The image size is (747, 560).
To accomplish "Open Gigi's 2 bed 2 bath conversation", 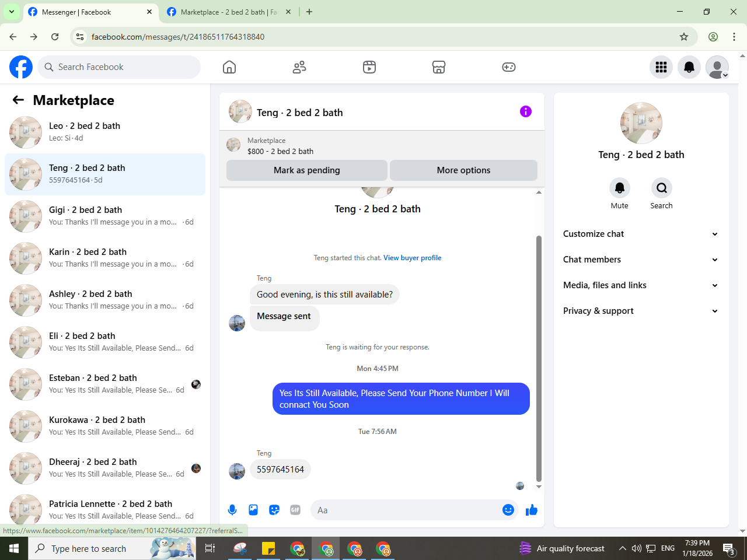I will tap(105, 216).
